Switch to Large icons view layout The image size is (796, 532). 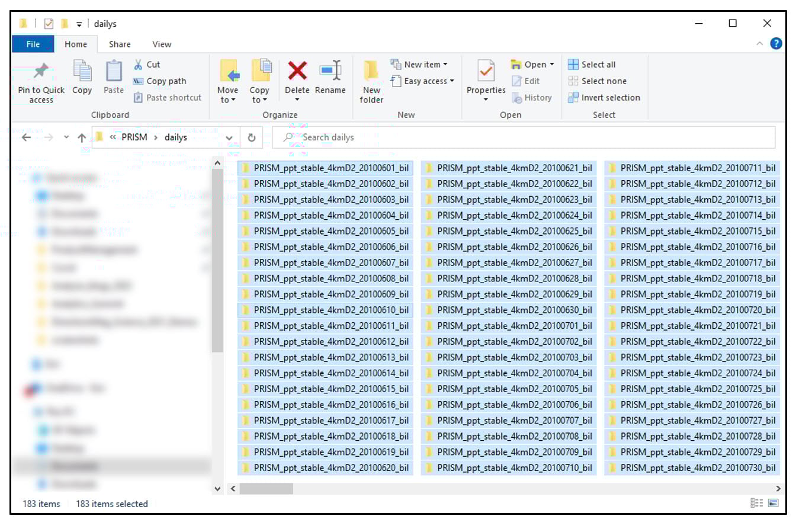[773, 503]
